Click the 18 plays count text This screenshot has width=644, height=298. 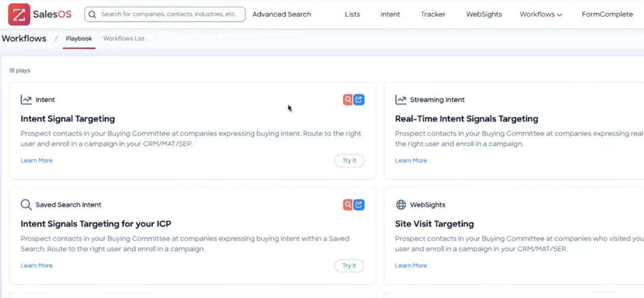tap(20, 70)
